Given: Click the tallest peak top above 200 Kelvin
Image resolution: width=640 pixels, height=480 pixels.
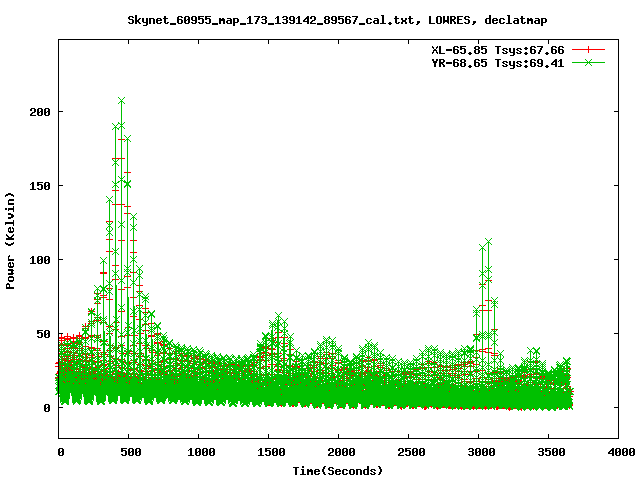Looking at the screenshot, I should click(121, 100).
